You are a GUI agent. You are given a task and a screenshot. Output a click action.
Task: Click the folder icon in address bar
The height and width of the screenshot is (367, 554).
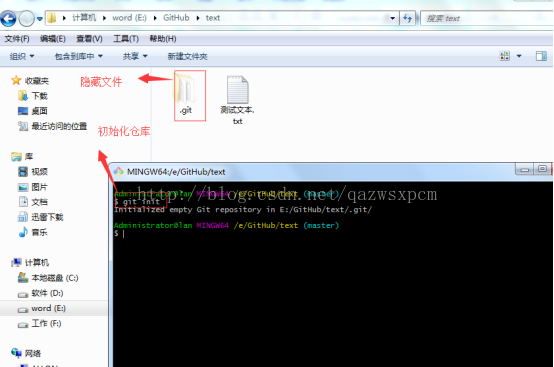52,18
